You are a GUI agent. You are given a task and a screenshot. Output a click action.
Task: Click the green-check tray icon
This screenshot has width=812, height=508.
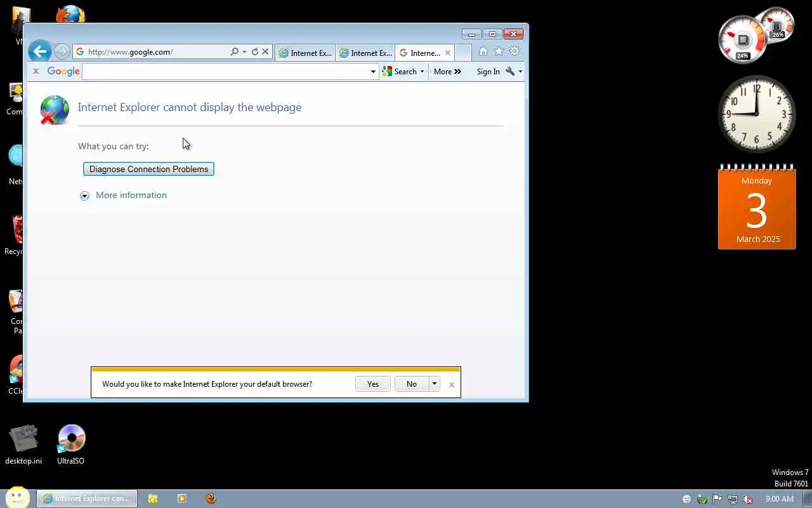(702, 499)
